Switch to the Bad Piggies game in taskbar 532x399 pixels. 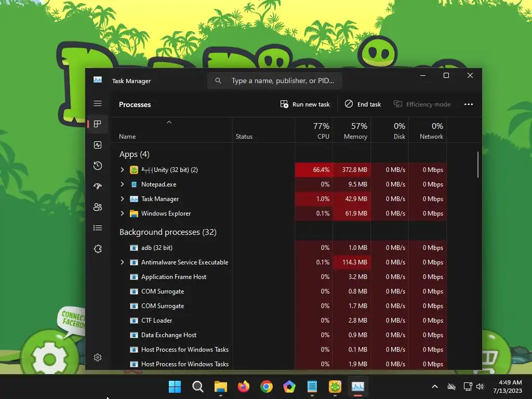click(335, 387)
